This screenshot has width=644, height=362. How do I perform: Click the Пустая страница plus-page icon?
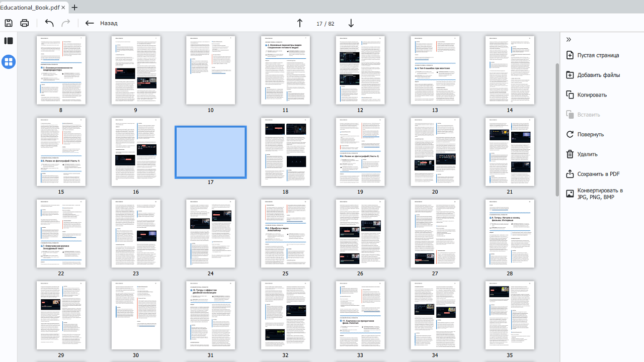(570, 55)
